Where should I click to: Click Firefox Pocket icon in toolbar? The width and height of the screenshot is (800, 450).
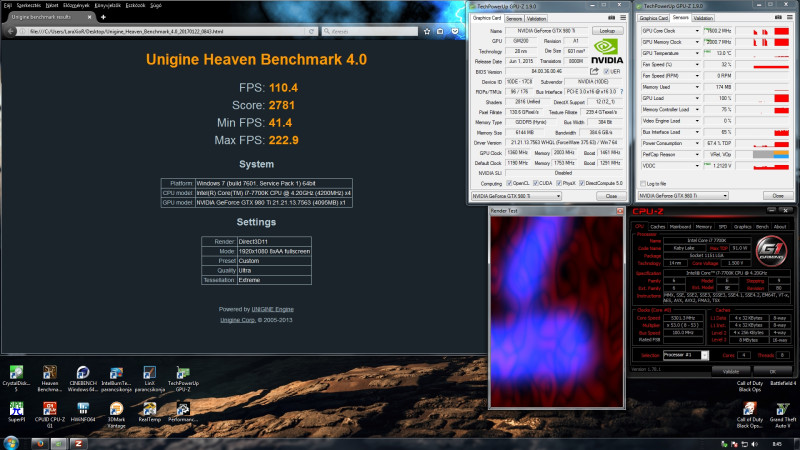coord(455,32)
